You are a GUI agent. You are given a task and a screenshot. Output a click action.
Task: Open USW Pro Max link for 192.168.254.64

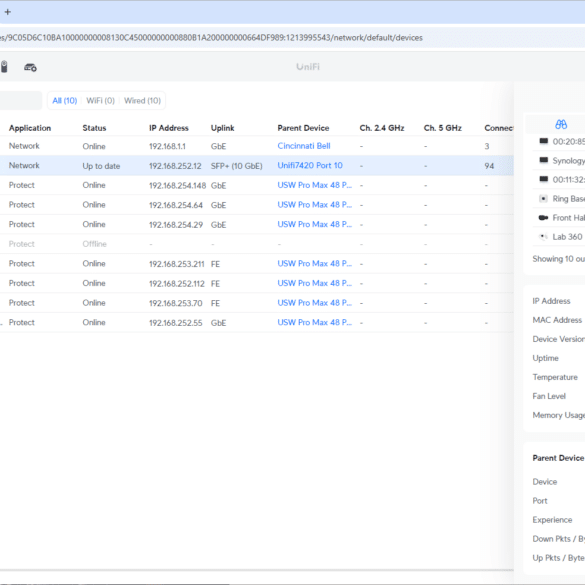[315, 205]
